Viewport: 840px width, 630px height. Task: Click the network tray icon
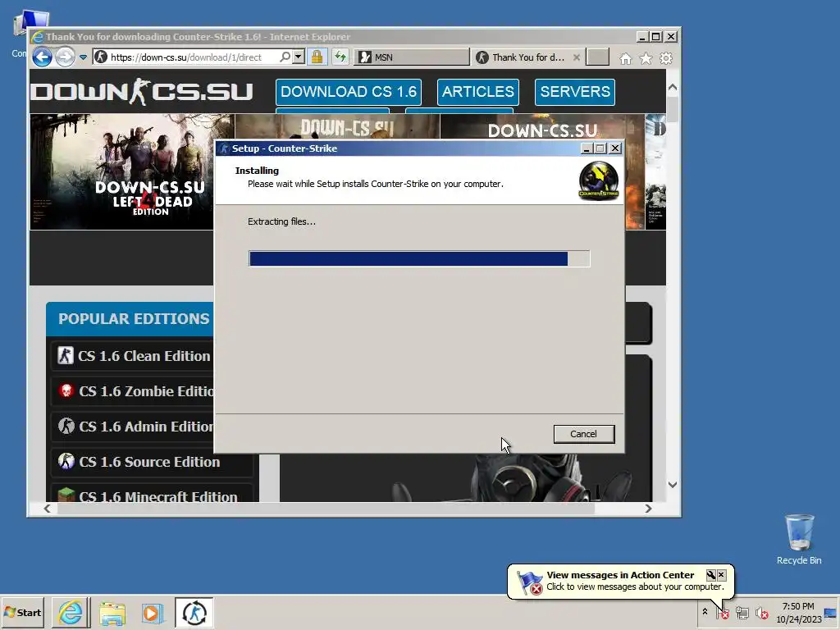pyautogui.click(x=742, y=612)
